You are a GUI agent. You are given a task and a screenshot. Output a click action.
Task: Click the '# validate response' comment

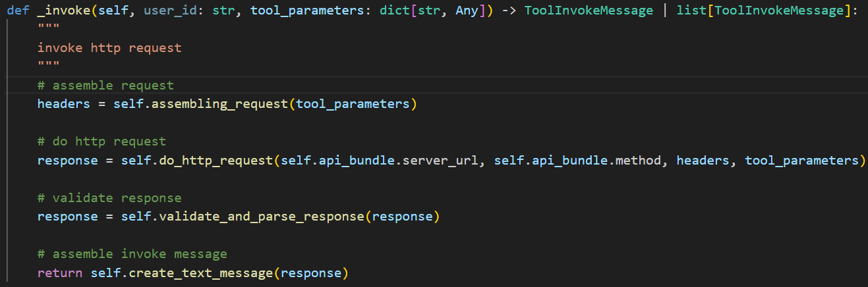click(109, 198)
